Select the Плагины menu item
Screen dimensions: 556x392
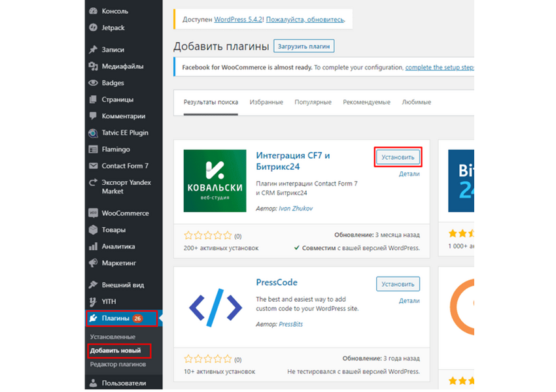116,318
